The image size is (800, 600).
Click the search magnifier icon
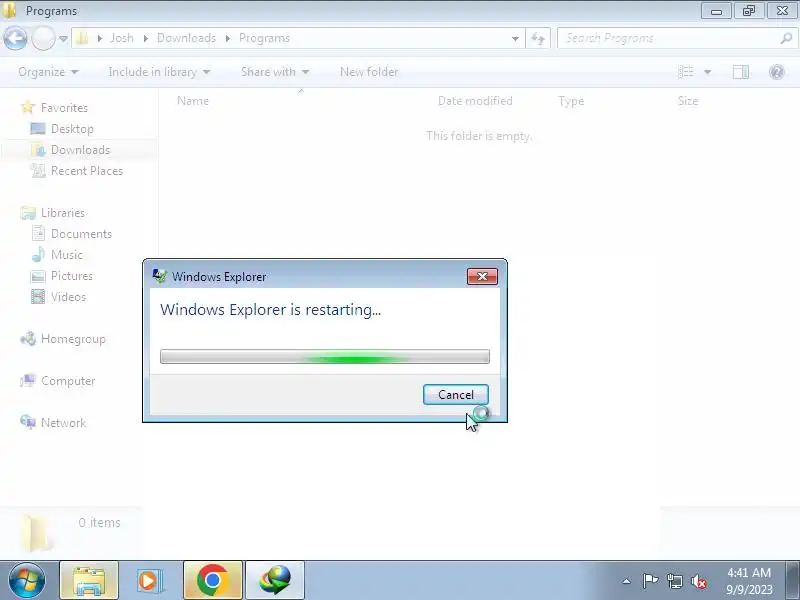click(x=786, y=38)
